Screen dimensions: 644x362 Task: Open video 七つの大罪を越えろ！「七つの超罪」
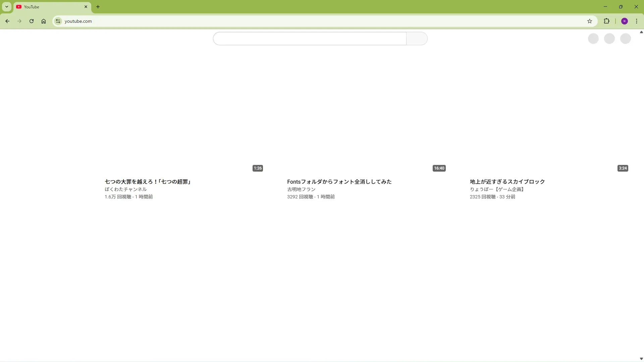[148, 182]
